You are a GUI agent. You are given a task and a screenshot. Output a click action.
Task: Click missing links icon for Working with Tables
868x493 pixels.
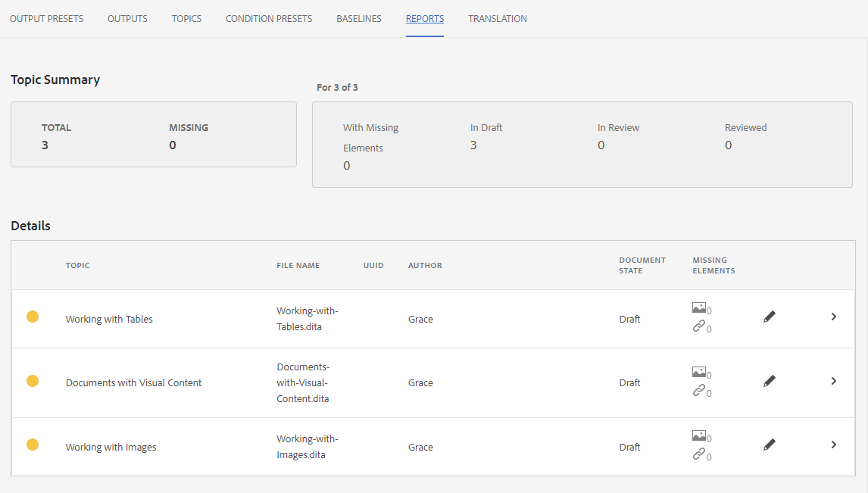coord(698,326)
